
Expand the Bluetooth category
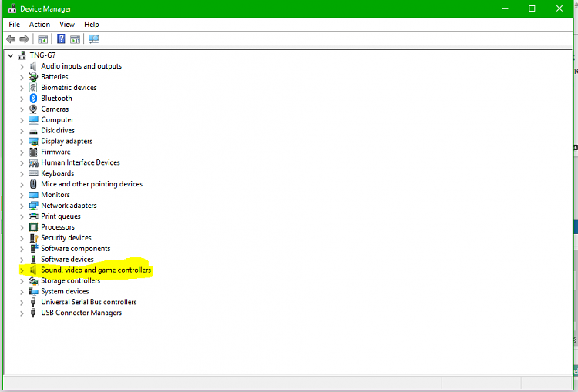point(22,99)
